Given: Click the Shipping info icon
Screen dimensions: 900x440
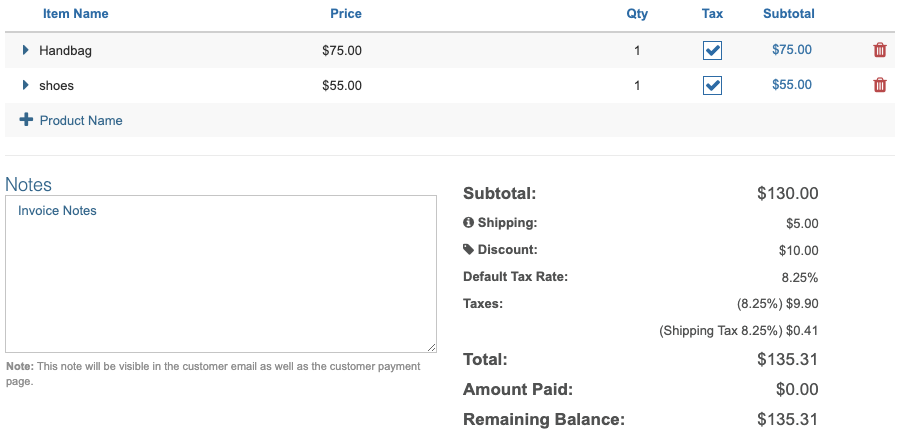Looking at the screenshot, I should [x=468, y=222].
